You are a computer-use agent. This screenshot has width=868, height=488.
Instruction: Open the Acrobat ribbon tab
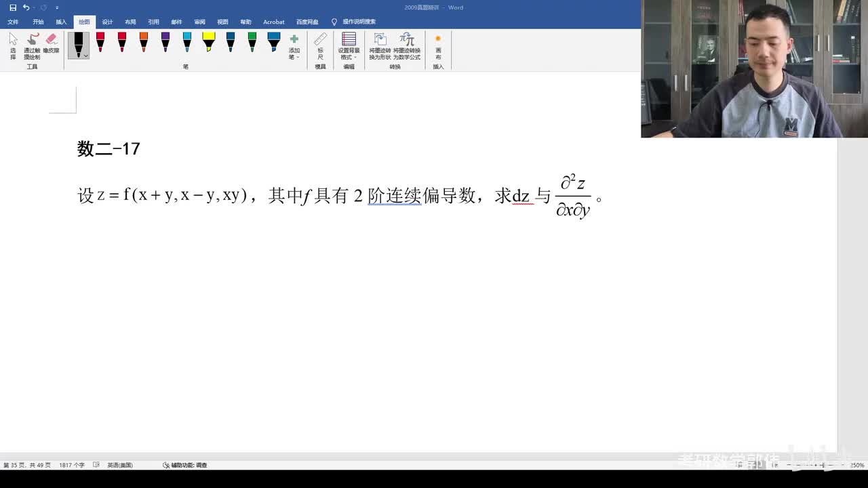click(274, 22)
